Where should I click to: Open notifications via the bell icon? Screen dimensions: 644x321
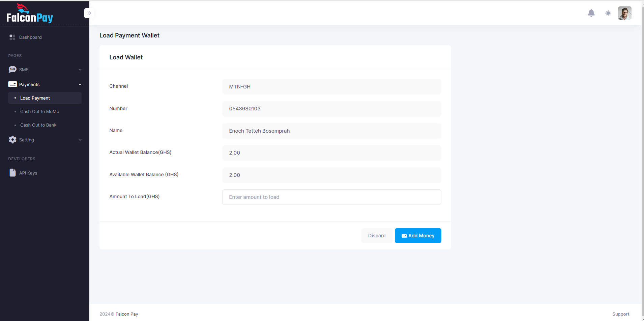591,13
